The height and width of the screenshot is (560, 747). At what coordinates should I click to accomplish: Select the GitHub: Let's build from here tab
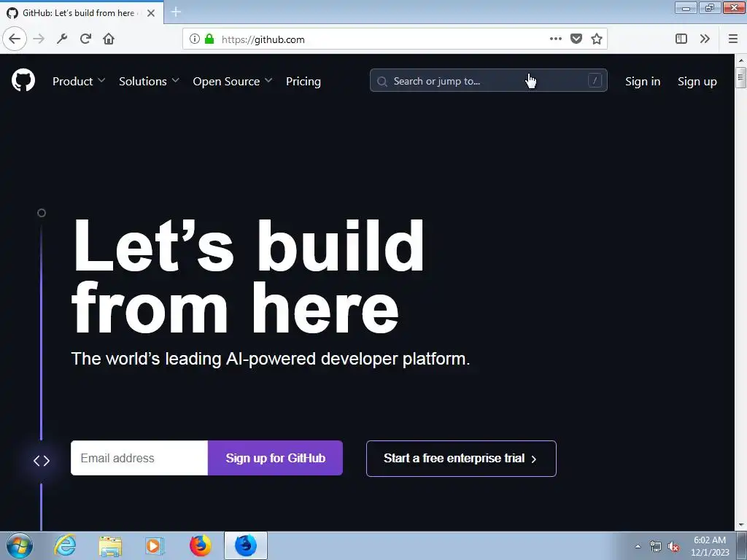82,13
